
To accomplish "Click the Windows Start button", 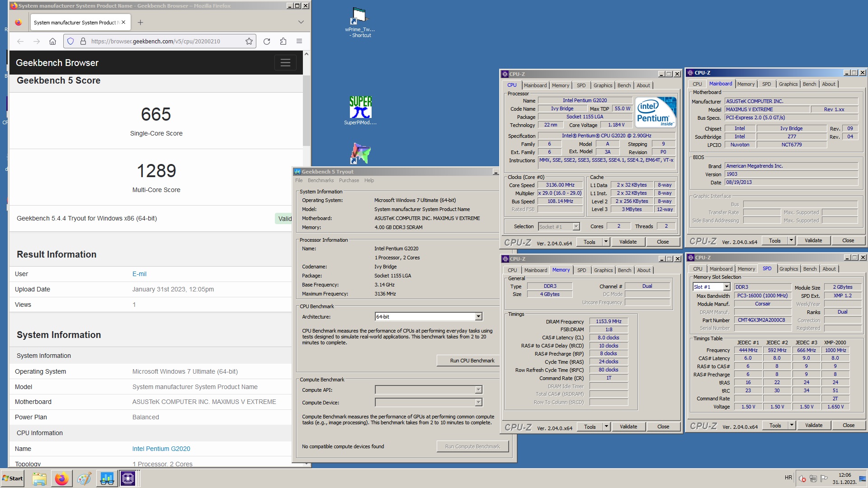I will click(13, 479).
